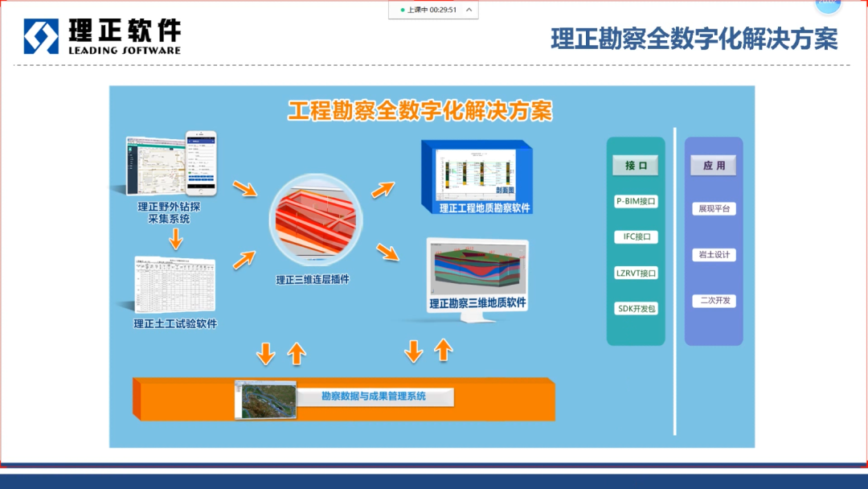Select the P-BIM接口 item
868x489 pixels.
pyautogui.click(x=636, y=202)
